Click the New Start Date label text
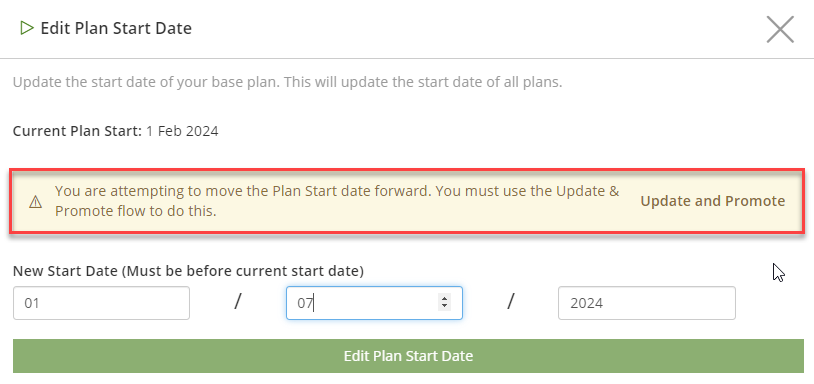This screenshot has height=384, width=814. (65, 271)
